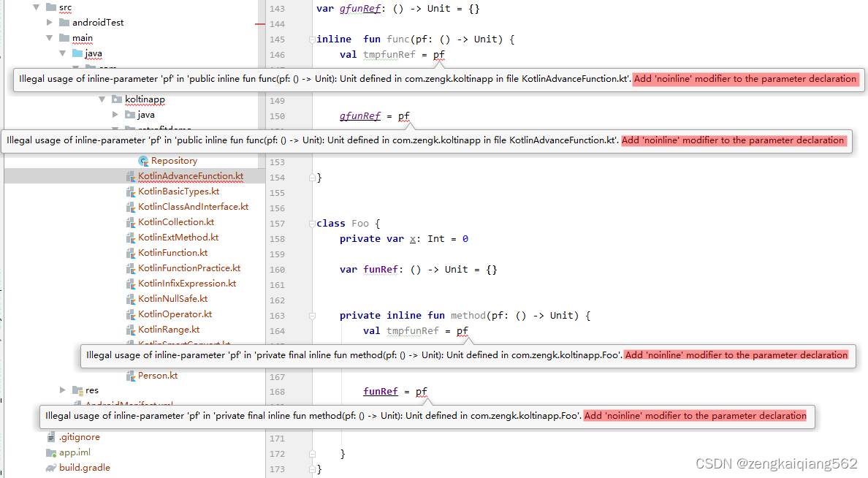Click the build.gradle file icon
This screenshot has height=478, width=868.
[51, 468]
